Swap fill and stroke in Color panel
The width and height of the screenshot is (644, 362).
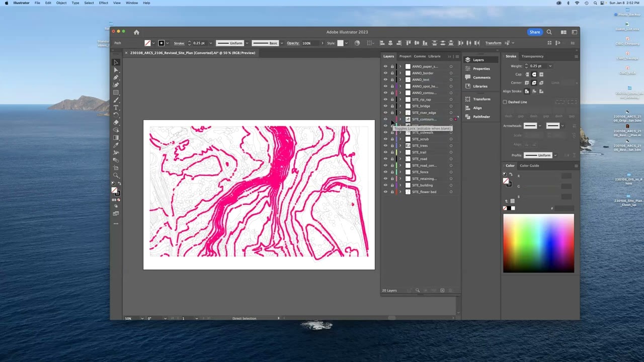pyautogui.click(x=511, y=174)
